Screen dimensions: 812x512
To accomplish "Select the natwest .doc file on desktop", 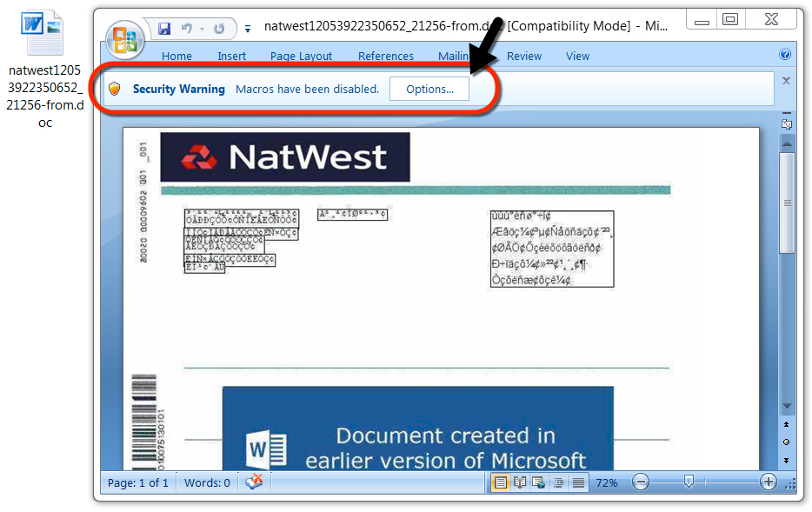I will [44, 69].
